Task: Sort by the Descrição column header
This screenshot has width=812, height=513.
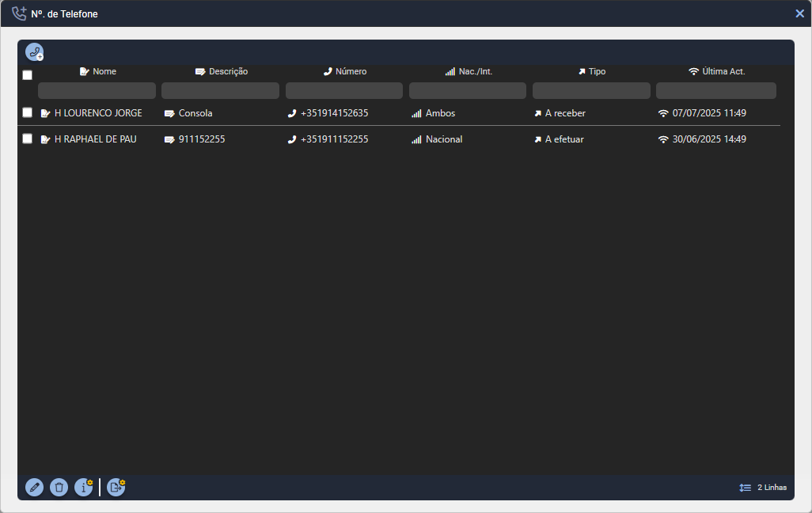Action: click(x=221, y=71)
